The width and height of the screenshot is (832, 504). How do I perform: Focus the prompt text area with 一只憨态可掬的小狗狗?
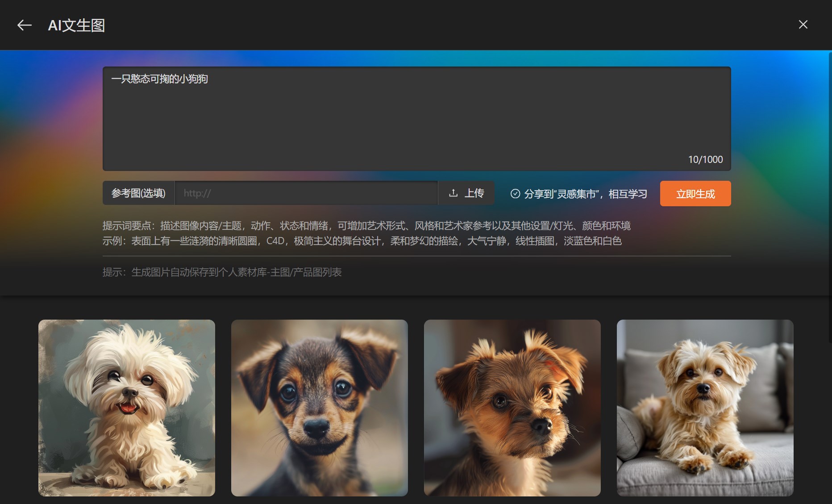(x=417, y=119)
